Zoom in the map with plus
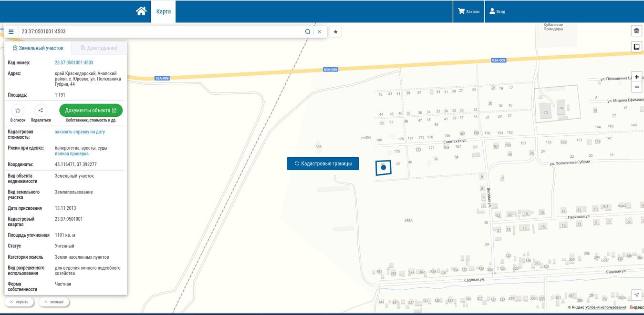 click(x=636, y=77)
